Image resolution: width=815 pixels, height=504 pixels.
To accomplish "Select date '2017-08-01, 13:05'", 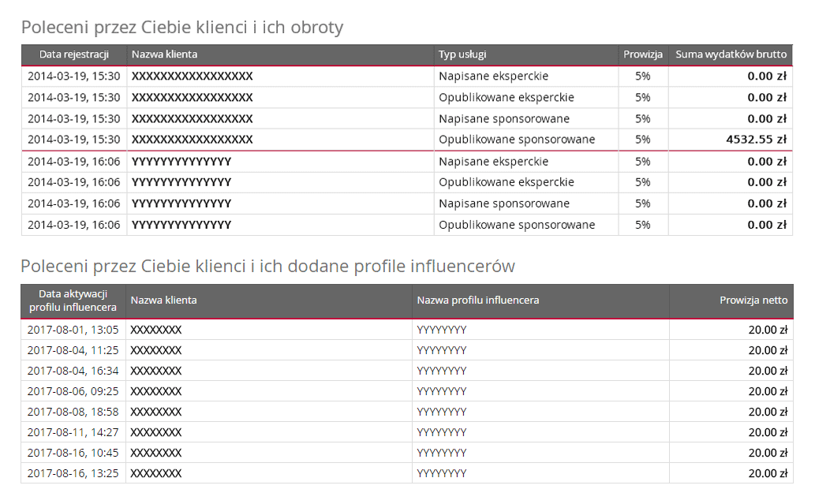I will [73, 330].
